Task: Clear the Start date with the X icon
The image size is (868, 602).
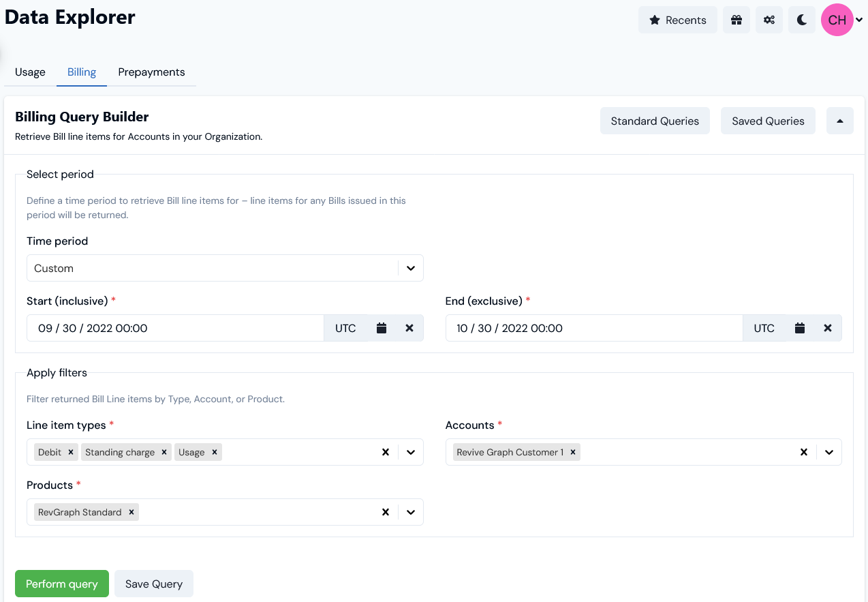Action: [409, 328]
